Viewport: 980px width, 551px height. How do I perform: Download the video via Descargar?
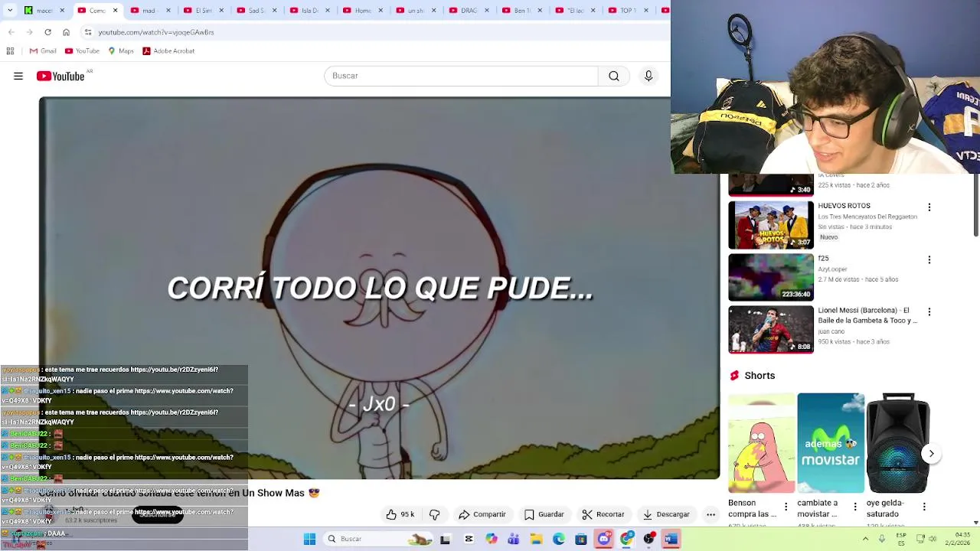666,514
